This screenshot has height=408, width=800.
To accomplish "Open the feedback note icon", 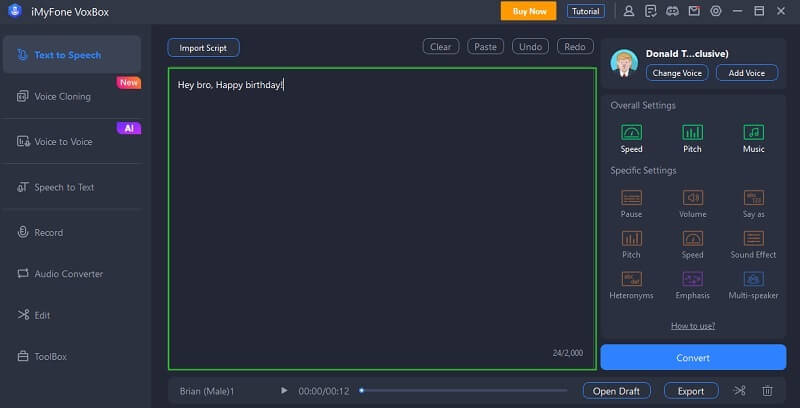I will 651,11.
